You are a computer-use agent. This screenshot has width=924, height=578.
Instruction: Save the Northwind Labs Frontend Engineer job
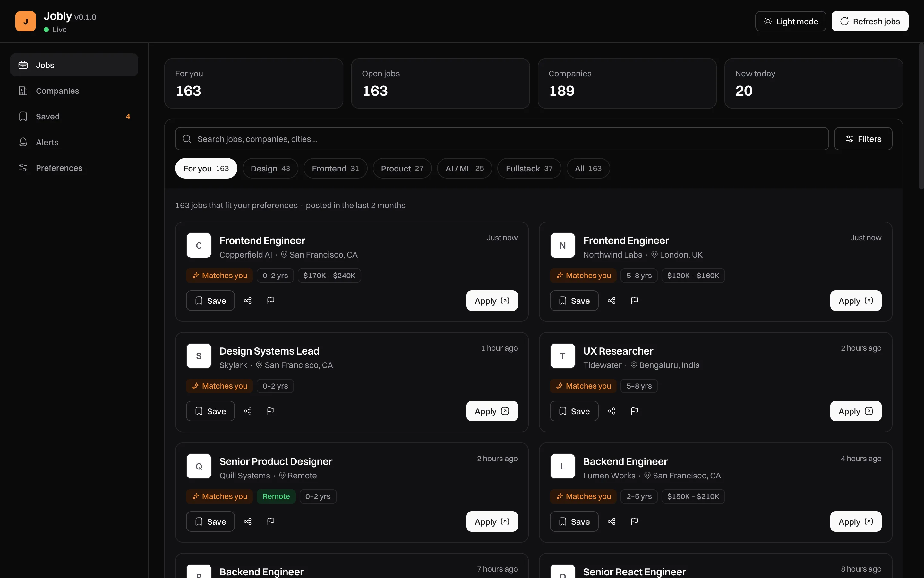(x=574, y=301)
